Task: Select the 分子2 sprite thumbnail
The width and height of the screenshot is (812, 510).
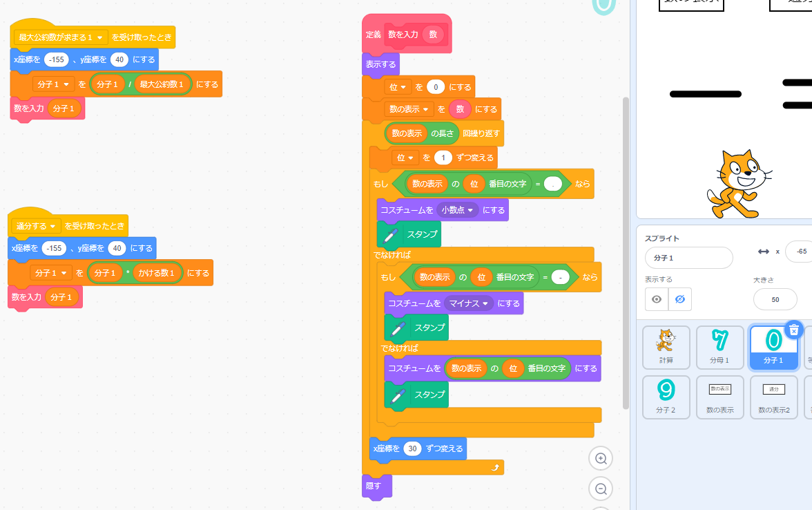Action: (x=666, y=397)
